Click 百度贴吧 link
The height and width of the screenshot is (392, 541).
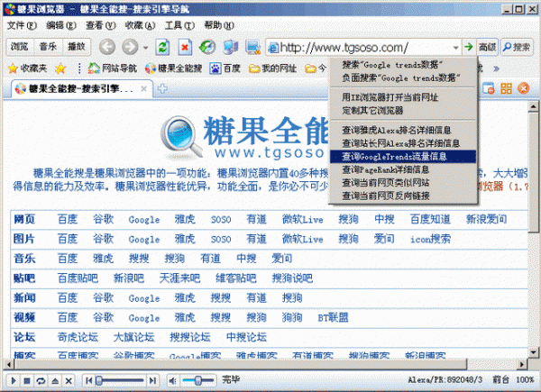tap(78, 278)
